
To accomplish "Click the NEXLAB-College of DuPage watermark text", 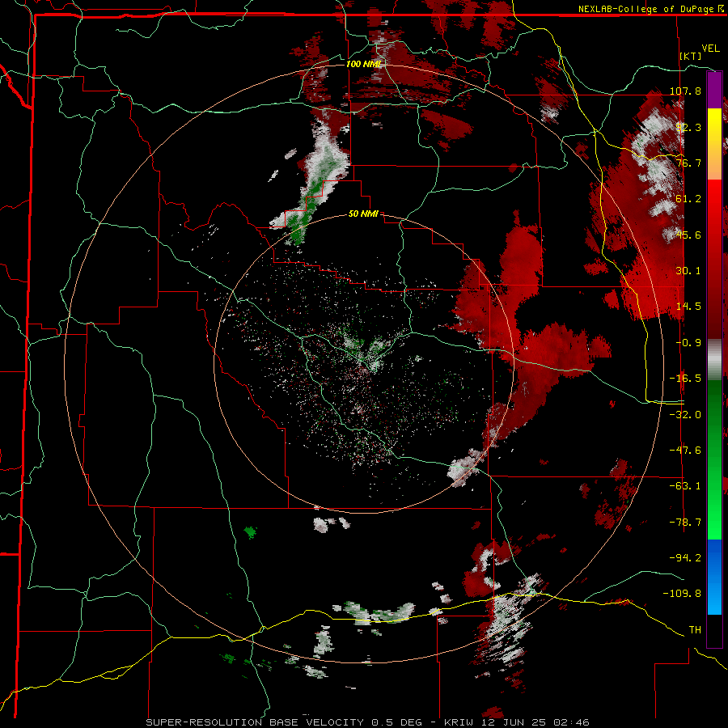I will tap(645, 9).
